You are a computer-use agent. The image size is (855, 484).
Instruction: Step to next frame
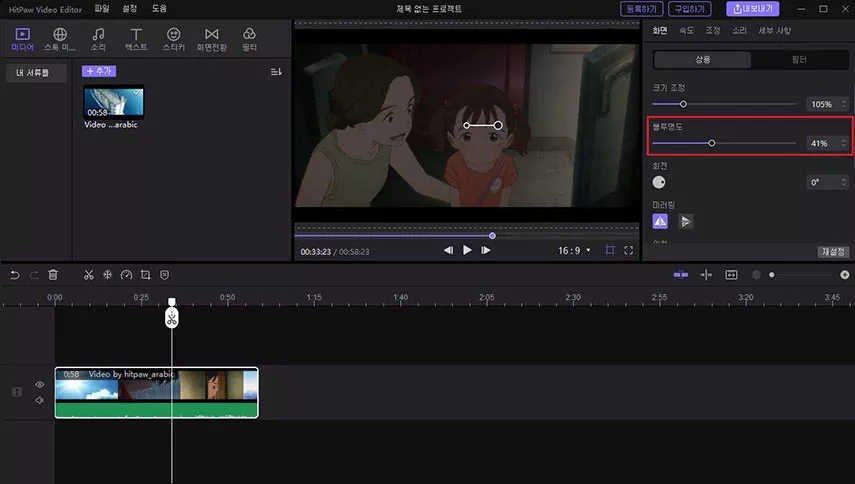pyautogui.click(x=486, y=250)
